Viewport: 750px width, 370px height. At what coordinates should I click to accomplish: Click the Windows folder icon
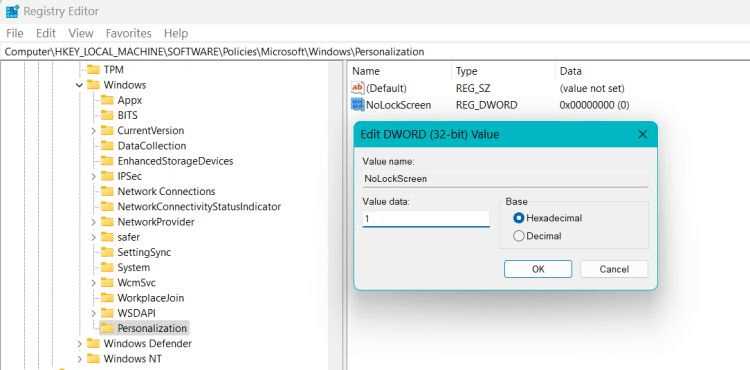(93, 85)
